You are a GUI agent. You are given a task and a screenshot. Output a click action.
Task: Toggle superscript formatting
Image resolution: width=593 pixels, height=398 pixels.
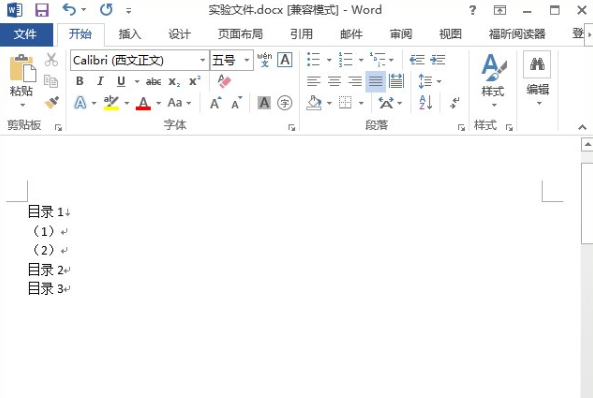point(195,81)
